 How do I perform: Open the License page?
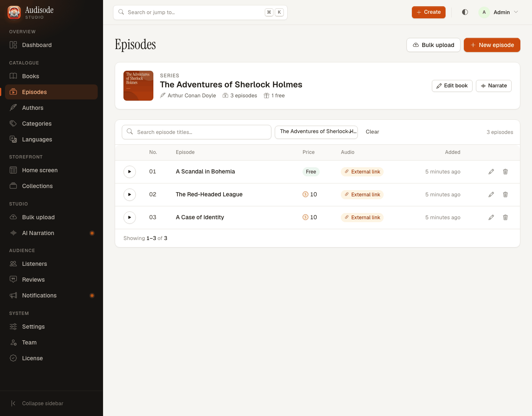[52, 358]
